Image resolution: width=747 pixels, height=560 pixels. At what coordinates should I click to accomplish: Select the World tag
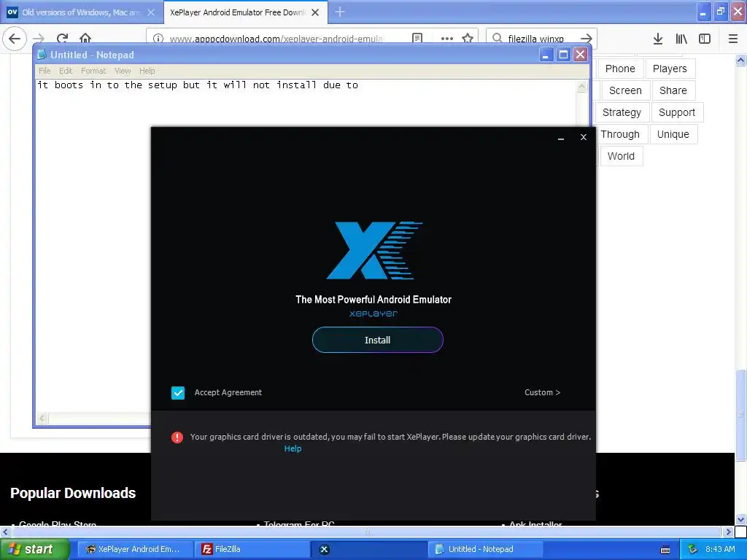pos(621,156)
